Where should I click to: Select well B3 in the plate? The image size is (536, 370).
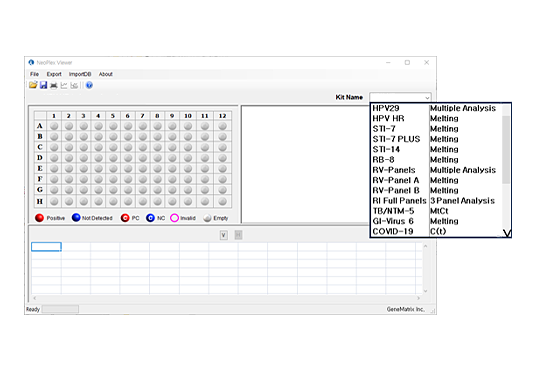pos(83,137)
